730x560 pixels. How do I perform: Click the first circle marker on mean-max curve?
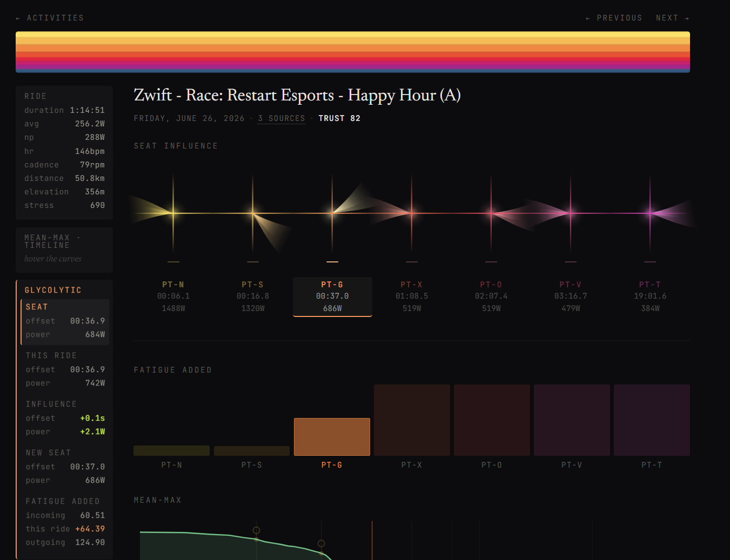[257, 530]
